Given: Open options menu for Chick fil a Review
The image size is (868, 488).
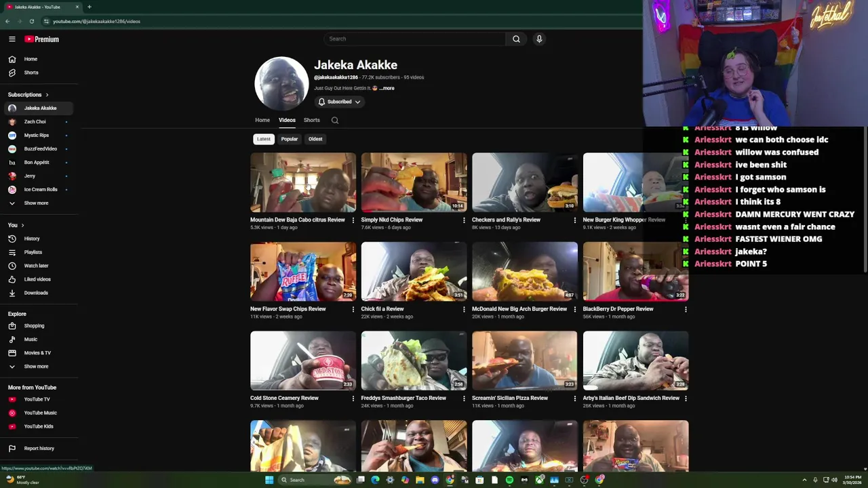Looking at the screenshot, I should (x=464, y=309).
